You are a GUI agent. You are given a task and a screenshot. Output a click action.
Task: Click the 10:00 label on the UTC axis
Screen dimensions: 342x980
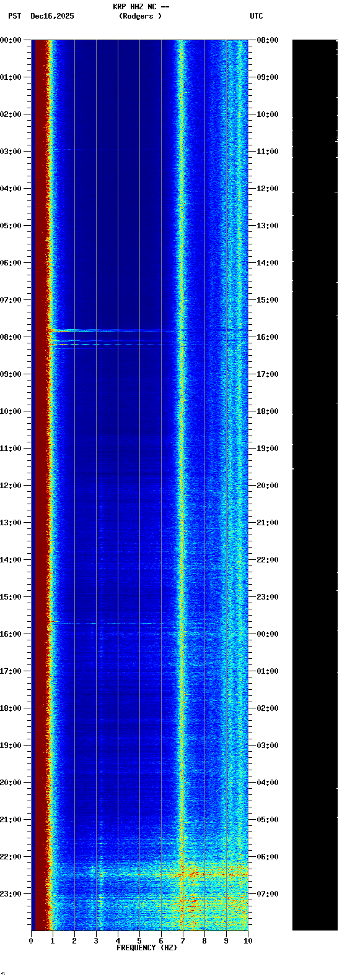(268, 114)
